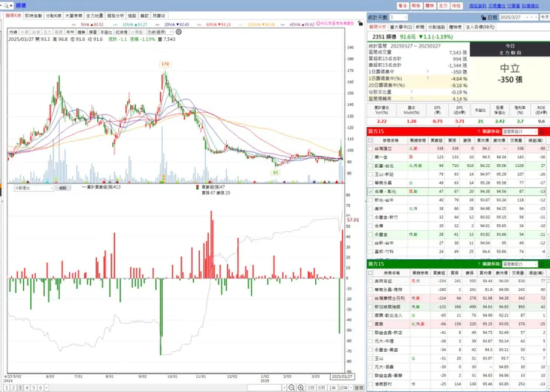Click the 100MA moving average legend
This screenshot has width=550, height=392.
tap(257, 24)
